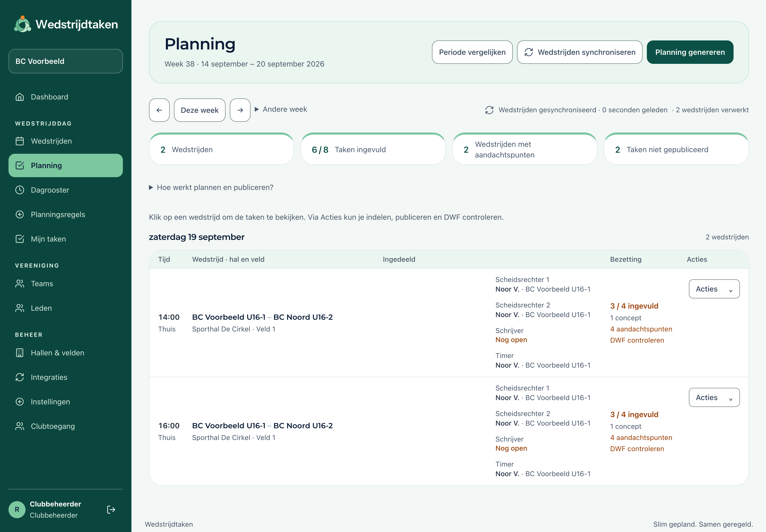
Task: Open the Planning menu item
Action: [66, 165]
